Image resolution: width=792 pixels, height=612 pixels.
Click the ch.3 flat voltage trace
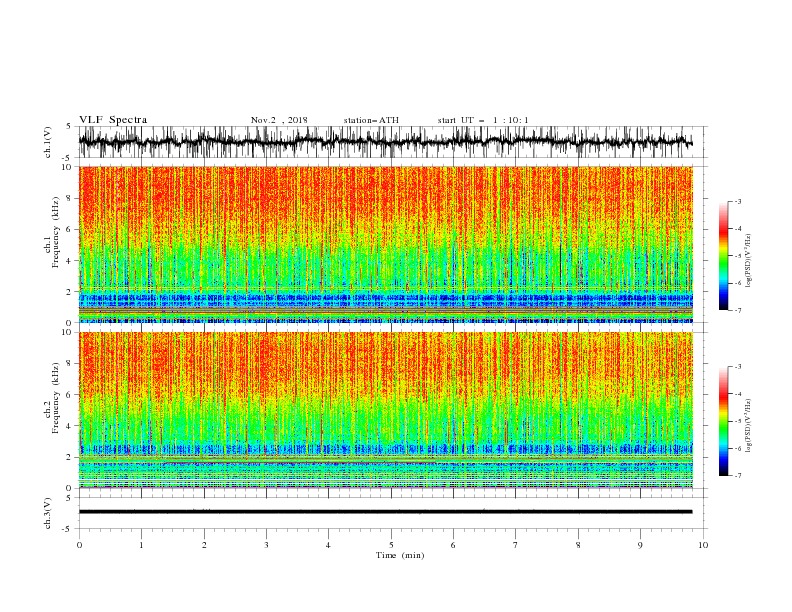385,512
